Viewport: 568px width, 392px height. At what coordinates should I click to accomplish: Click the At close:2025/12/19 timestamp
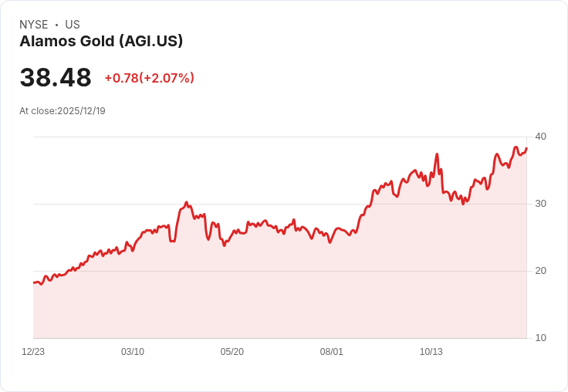pyautogui.click(x=63, y=111)
